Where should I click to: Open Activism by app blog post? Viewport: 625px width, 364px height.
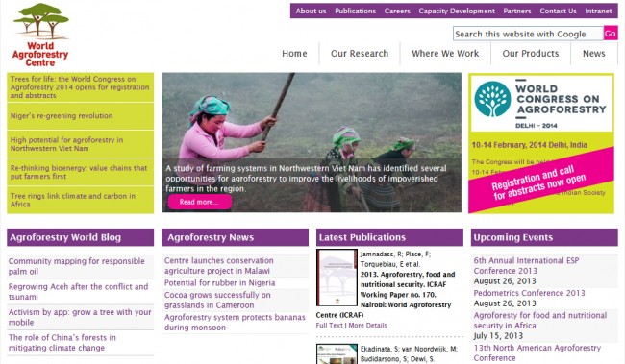[x=80, y=317]
